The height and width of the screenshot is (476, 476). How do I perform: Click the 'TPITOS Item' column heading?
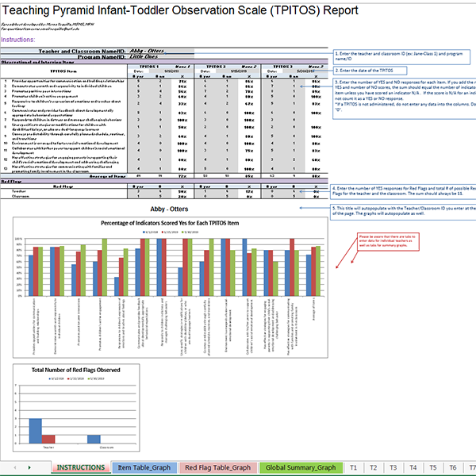[63, 71]
